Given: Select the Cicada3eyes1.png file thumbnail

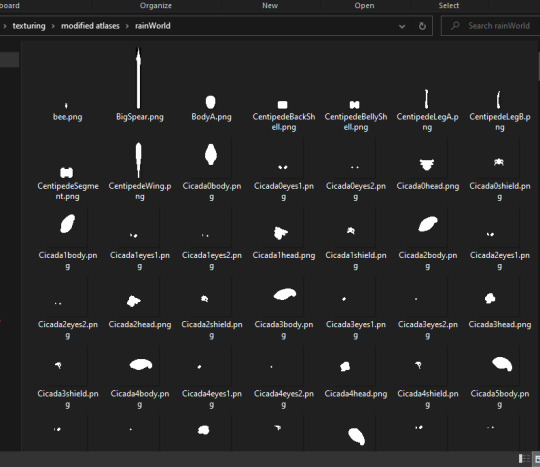Looking at the screenshot, I should click(x=344, y=299).
